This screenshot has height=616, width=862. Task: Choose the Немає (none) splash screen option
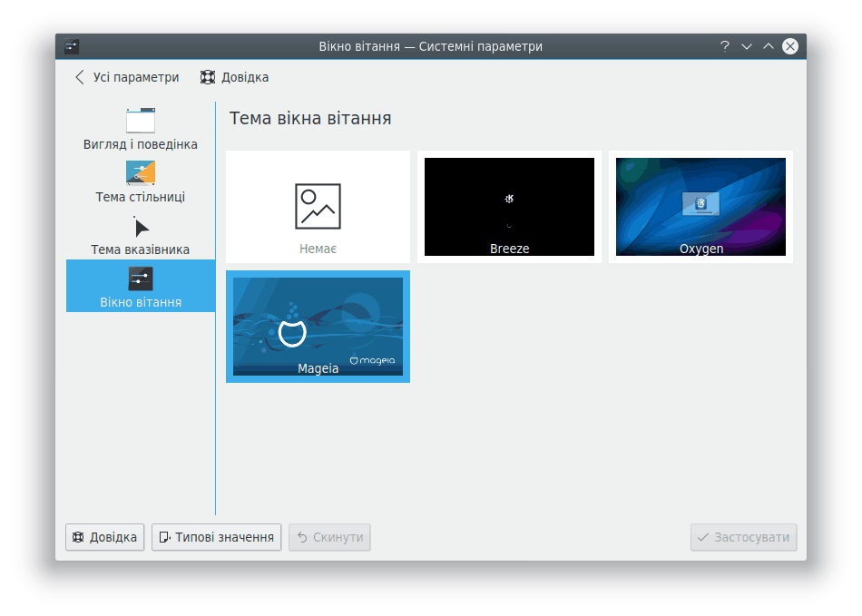click(318, 207)
